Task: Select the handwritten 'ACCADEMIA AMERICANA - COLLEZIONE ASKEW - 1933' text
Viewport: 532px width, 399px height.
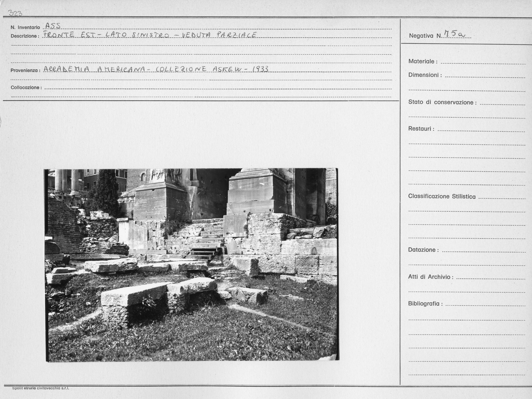Action: click(x=156, y=69)
